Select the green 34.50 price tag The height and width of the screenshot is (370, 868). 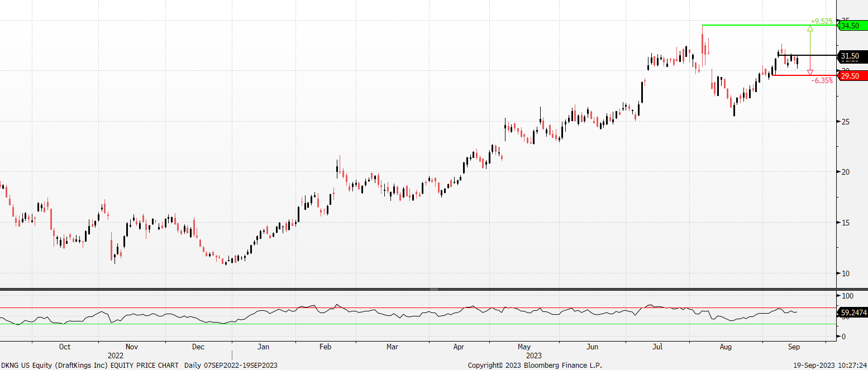click(x=852, y=26)
